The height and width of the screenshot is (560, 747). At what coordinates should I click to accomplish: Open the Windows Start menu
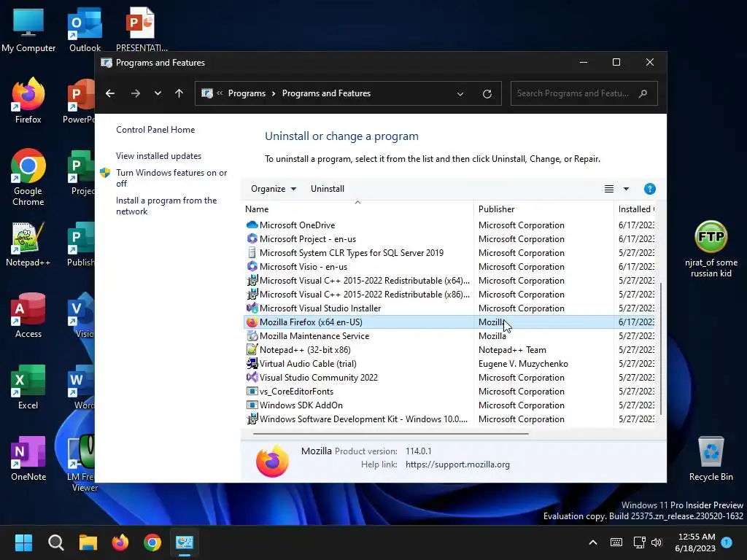coord(23,542)
